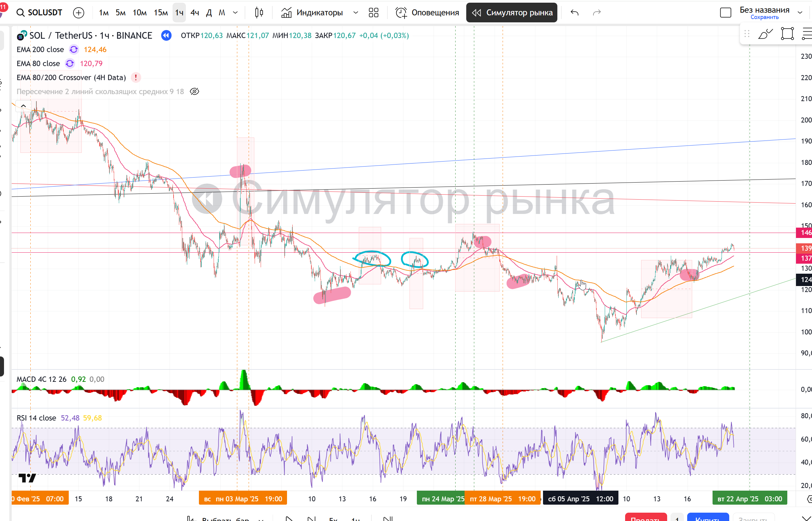Grab the drawing toolbar drag handle
Viewport: 812px width, 521px height.
pyautogui.click(x=747, y=34)
